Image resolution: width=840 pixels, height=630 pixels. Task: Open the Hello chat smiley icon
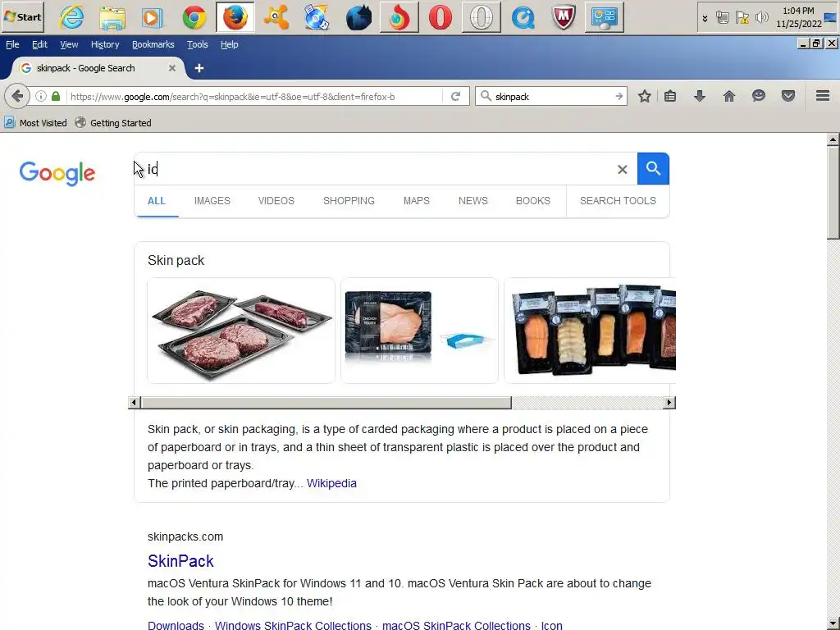coord(759,97)
